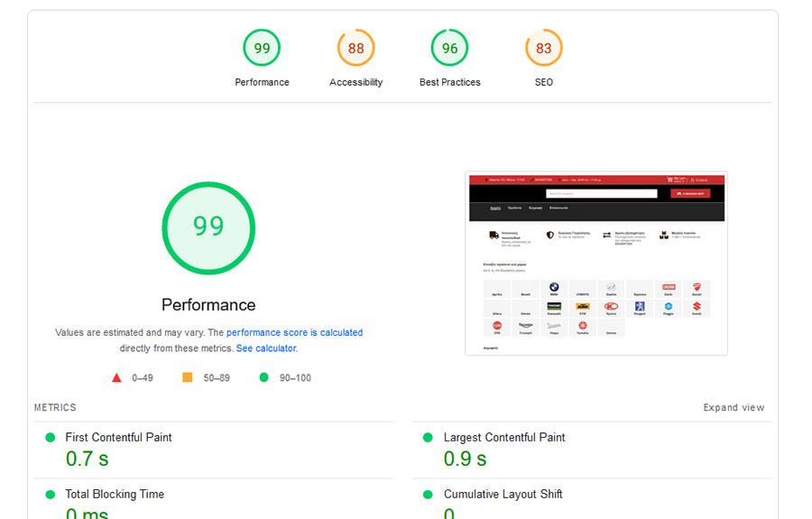Image resolution: width=812 pixels, height=519 pixels.
Task: Select the 0.7 s value
Action: coord(87,459)
